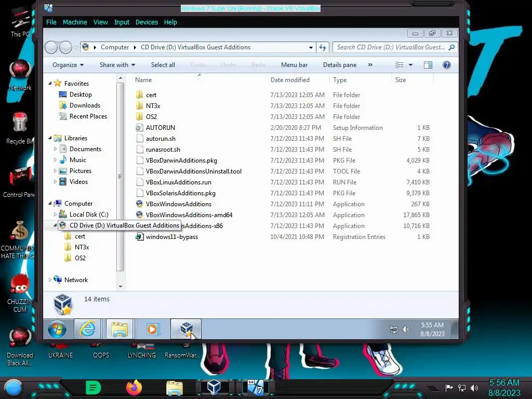Toggle the preview pane icon
This screenshot has height=399, width=532.
click(x=428, y=65)
